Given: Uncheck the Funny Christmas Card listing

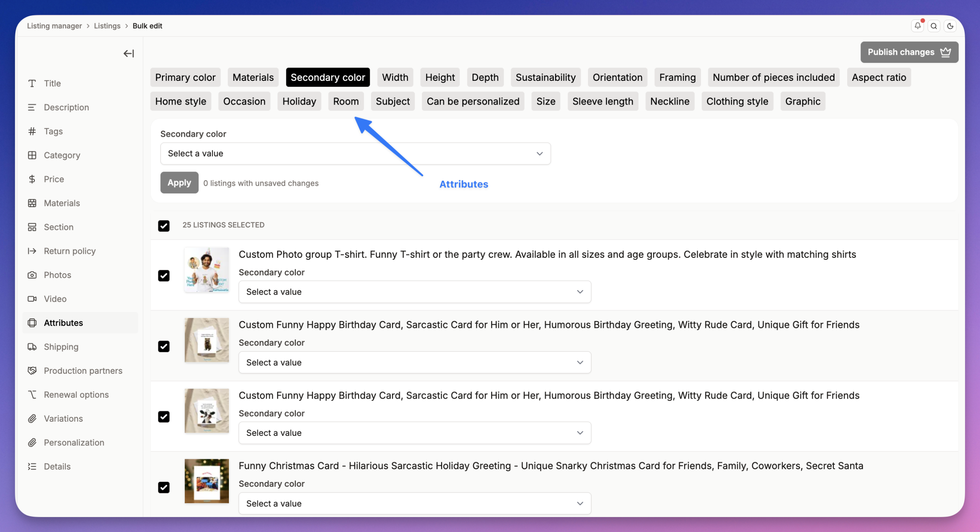Looking at the screenshot, I should pos(164,487).
